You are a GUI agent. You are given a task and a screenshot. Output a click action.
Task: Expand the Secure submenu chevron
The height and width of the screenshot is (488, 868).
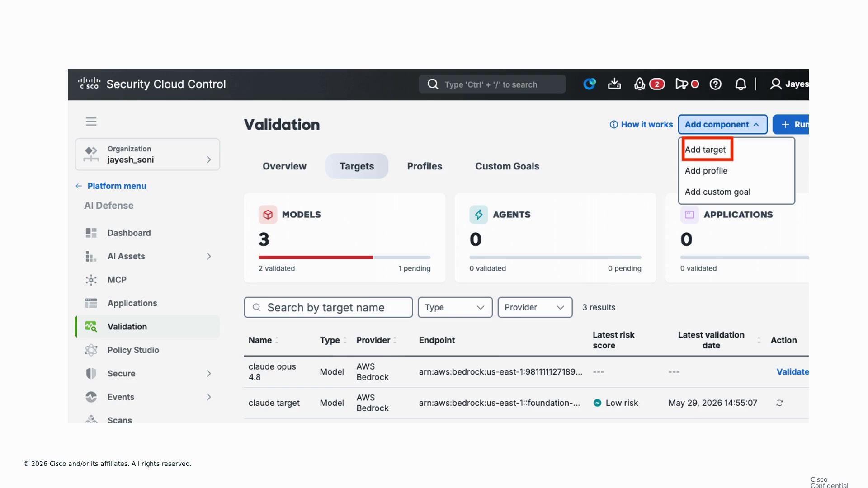point(208,374)
